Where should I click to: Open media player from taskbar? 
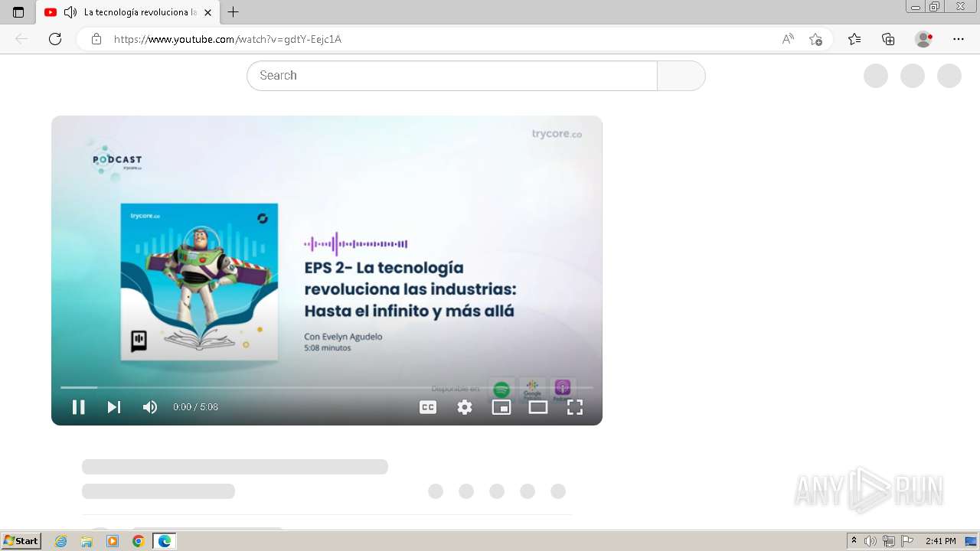pyautogui.click(x=113, y=541)
